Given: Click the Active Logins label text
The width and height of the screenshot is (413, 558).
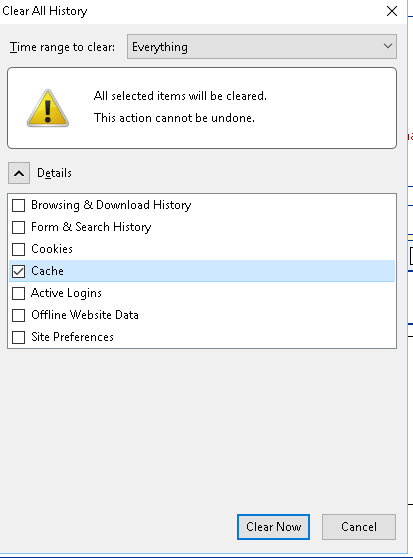Looking at the screenshot, I should [67, 293].
